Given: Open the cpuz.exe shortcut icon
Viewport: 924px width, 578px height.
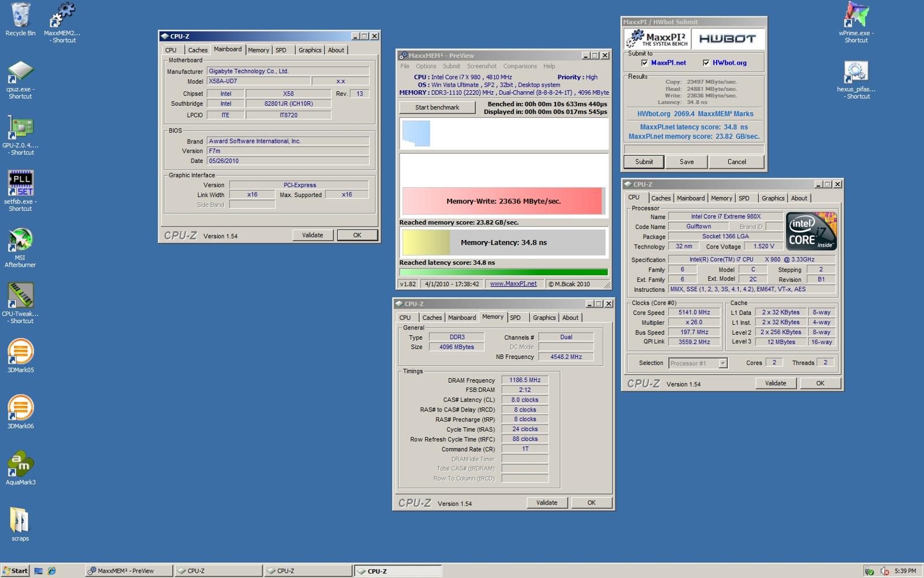Looking at the screenshot, I should (20, 72).
